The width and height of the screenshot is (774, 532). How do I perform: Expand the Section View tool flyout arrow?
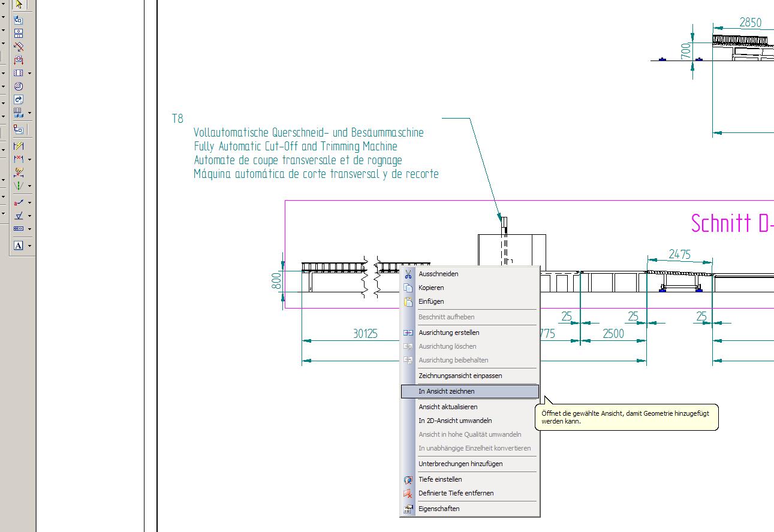click(x=29, y=73)
